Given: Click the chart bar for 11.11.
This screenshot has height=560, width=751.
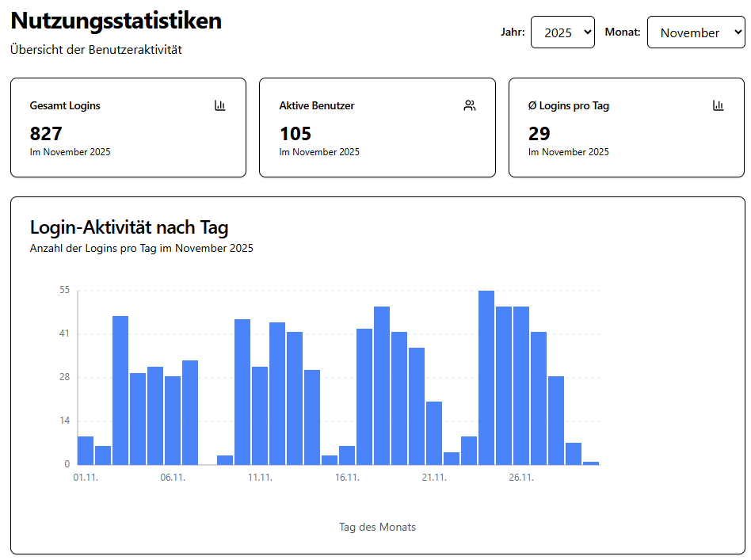Looking at the screenshot, I should point(260,416).
